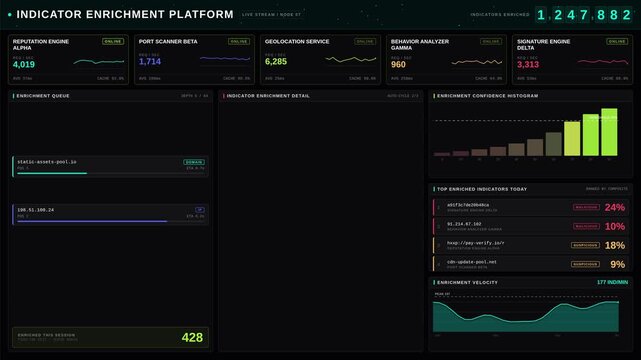The height and width of the screenshot is (360, 641).
Task: Click Signature Engine Delta sparkline
Action: click(x=603, y=62)
